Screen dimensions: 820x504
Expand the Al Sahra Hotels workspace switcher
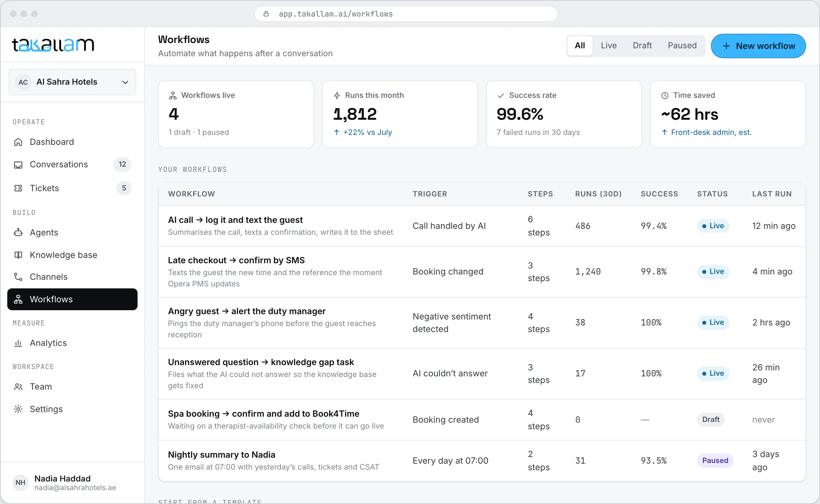pos(72,82)
